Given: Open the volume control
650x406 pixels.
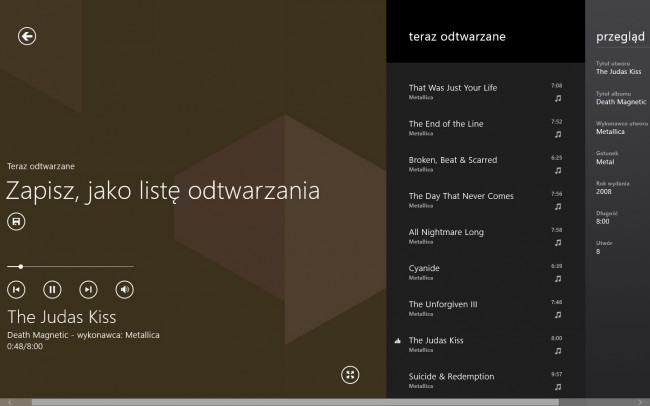Looking at the screenshot, I should [124, 289].
